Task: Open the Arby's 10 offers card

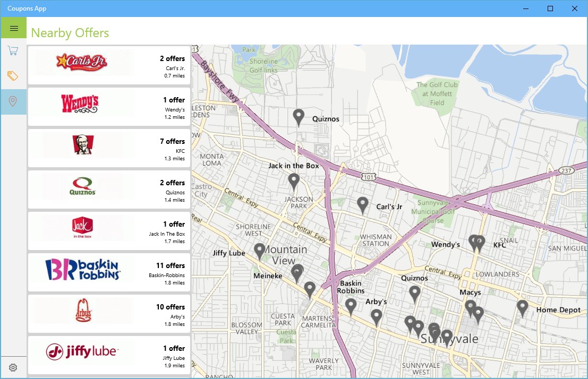Action: click(x=109, y=314)
